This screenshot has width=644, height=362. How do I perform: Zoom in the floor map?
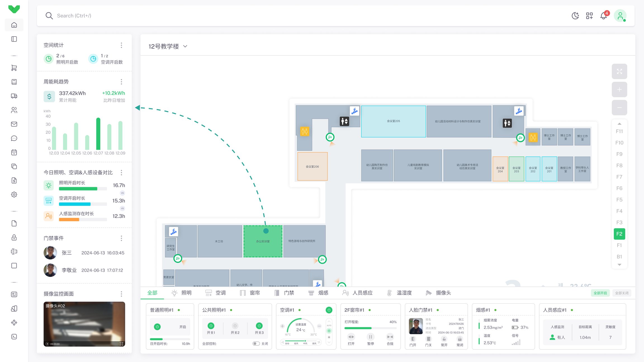pyautogui.click(x=619, y=90)
